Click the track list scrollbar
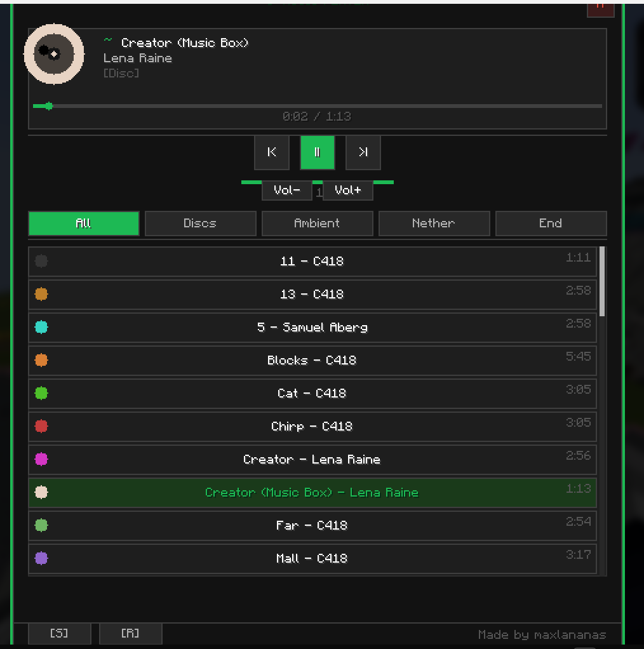 [x=602, y=282]
